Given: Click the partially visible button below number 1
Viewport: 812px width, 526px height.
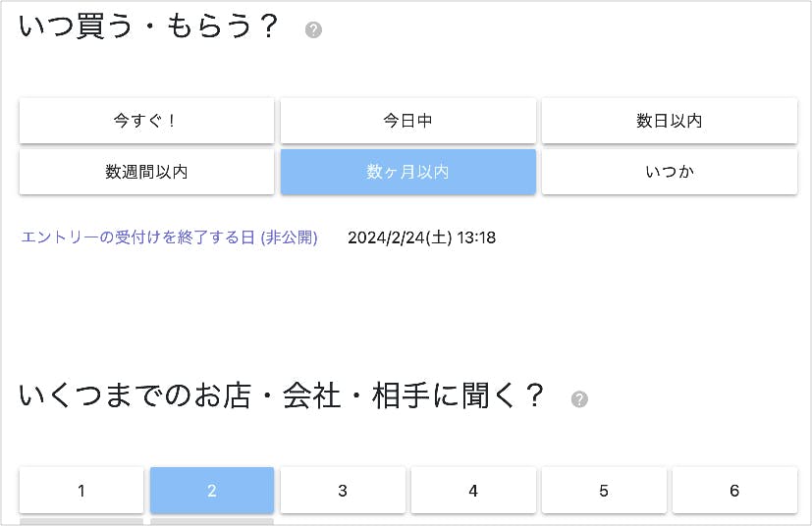Looking at the screenshot, I should [81, 521].
